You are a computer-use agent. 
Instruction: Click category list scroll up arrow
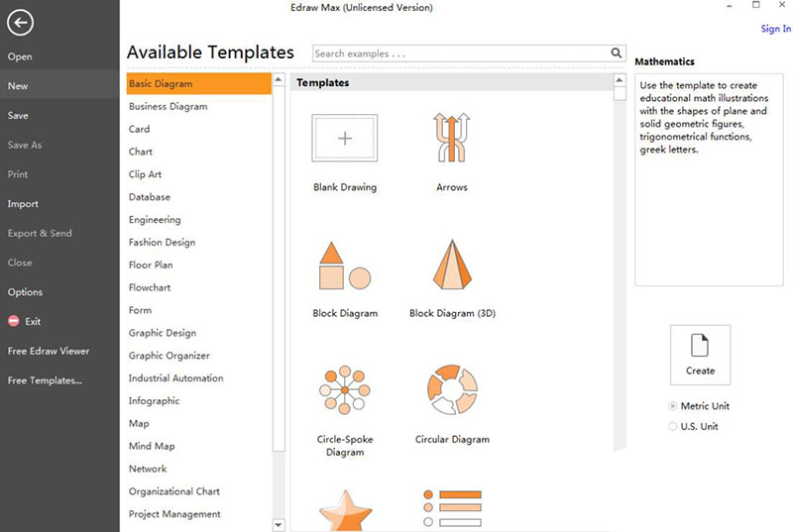279,80
